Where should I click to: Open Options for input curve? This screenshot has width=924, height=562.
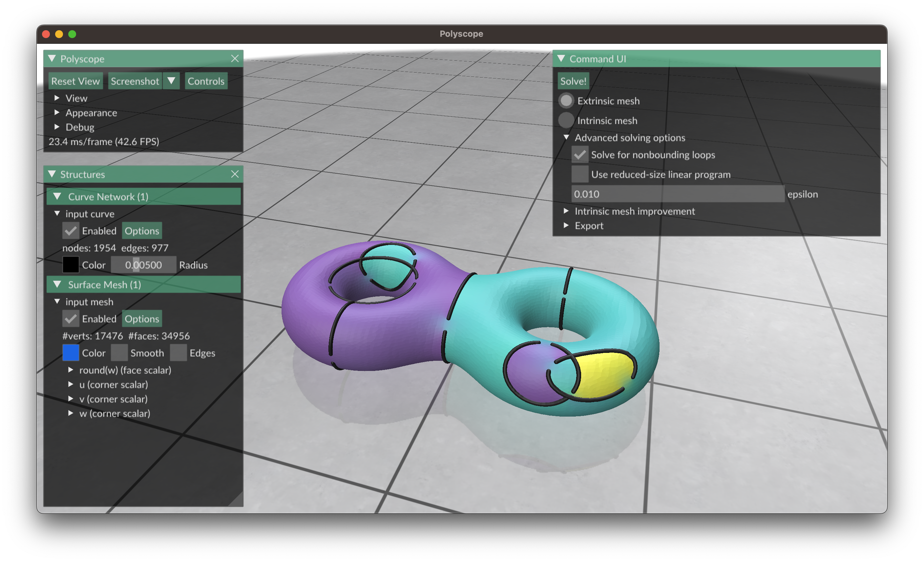[x=142, y=231]
